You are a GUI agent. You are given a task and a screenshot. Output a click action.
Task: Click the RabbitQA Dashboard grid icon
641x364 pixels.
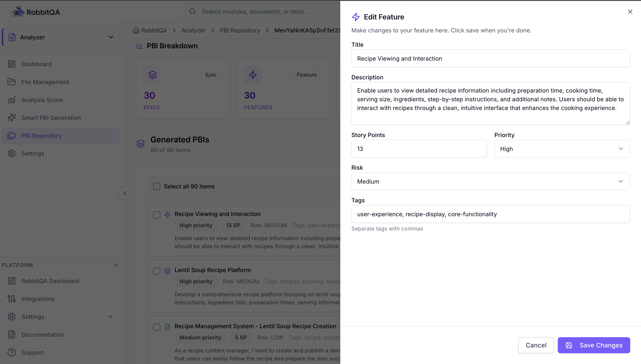tap(11, 281)
